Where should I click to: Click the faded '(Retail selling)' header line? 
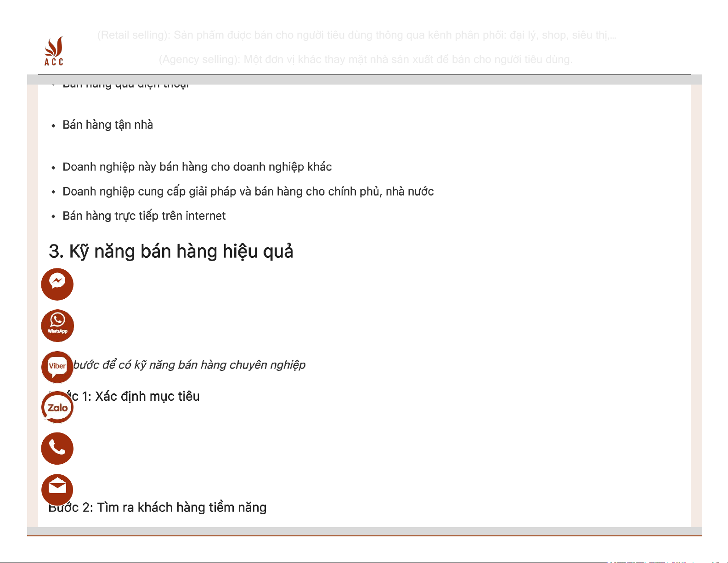tap(356, 35)
